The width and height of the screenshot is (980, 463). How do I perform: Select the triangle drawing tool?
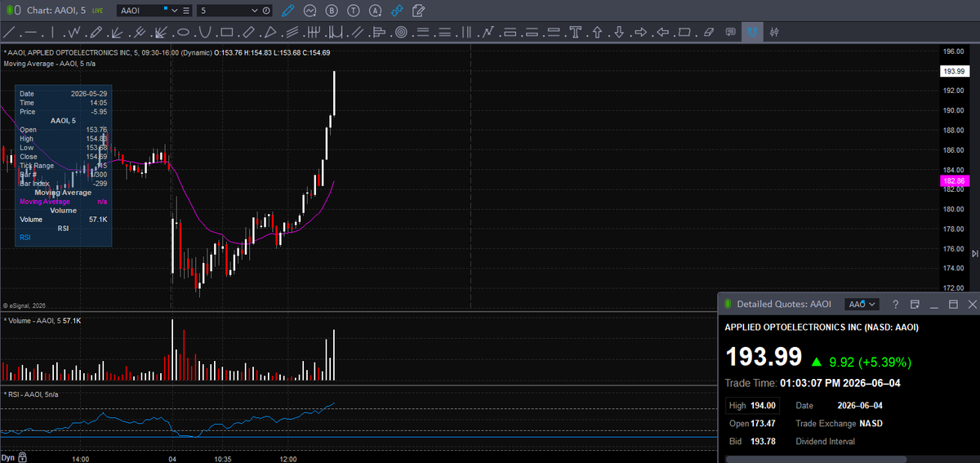[x=269, y=33]
